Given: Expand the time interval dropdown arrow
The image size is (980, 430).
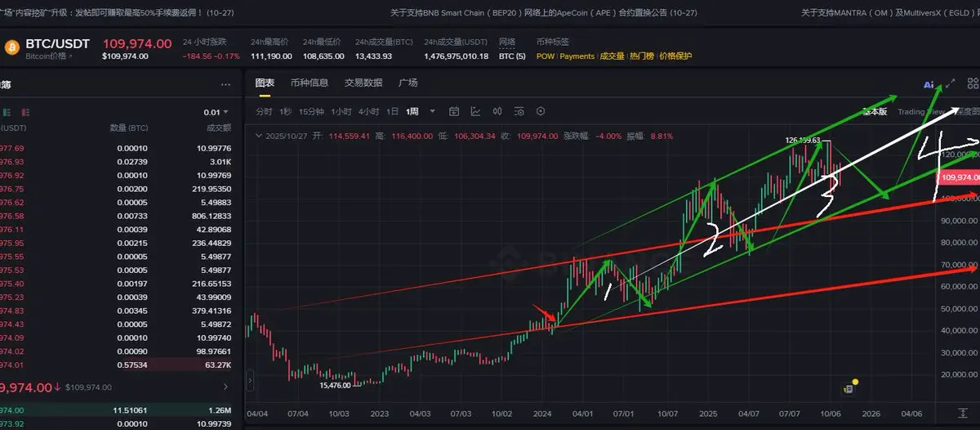Looking at the screenshot, I should (x=433, y=111).
